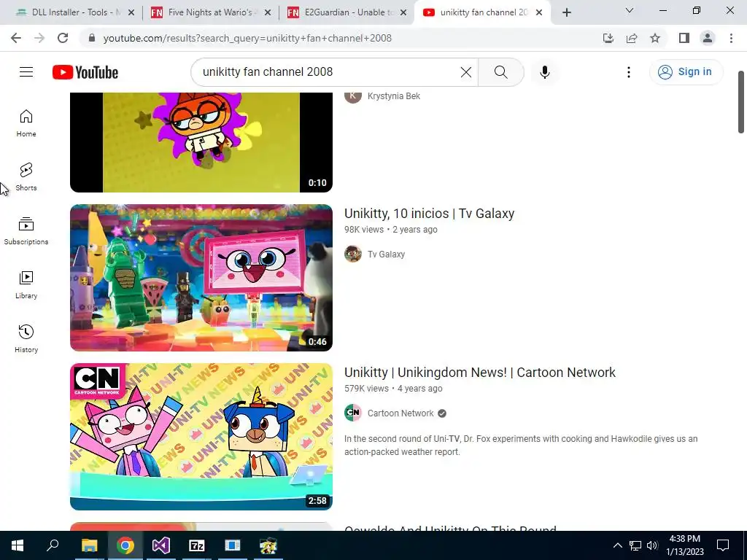The width and height of the screenshot is (747, 560).
Task: View site information lock icon
Action: click(92, 38)
